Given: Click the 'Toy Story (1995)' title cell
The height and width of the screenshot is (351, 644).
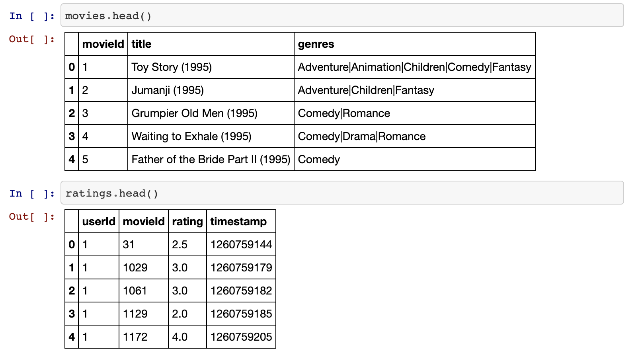Looking at the screenshot, I should coord(172,67).
